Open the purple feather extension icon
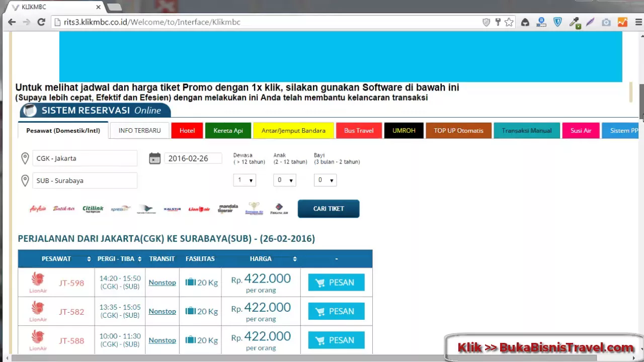The height and width of the screenshot is (362, 644). click(590, 22)
